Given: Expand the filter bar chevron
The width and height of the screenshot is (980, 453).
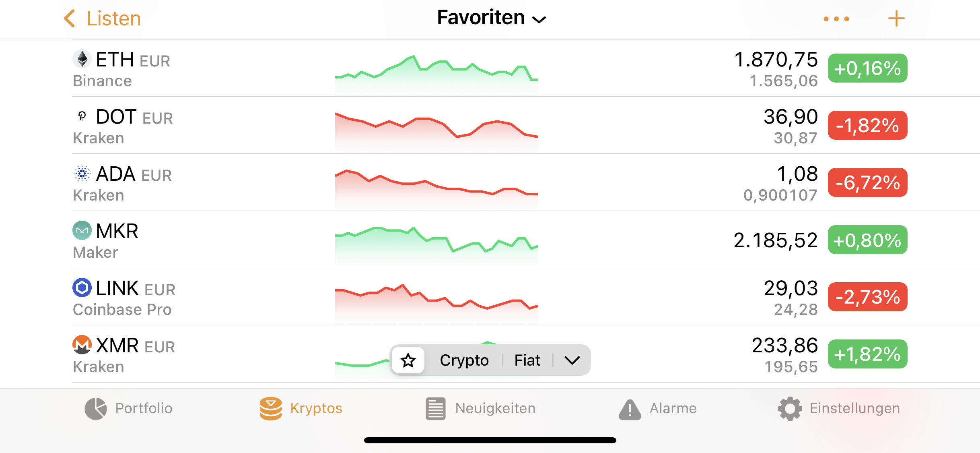Looking at the screenshot, I should click(x=572, y=360).
